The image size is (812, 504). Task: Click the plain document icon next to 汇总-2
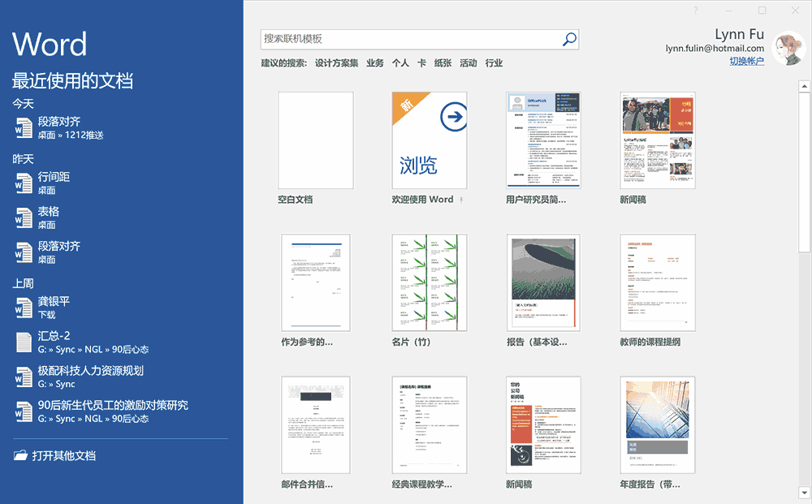[x=24, y=342]
